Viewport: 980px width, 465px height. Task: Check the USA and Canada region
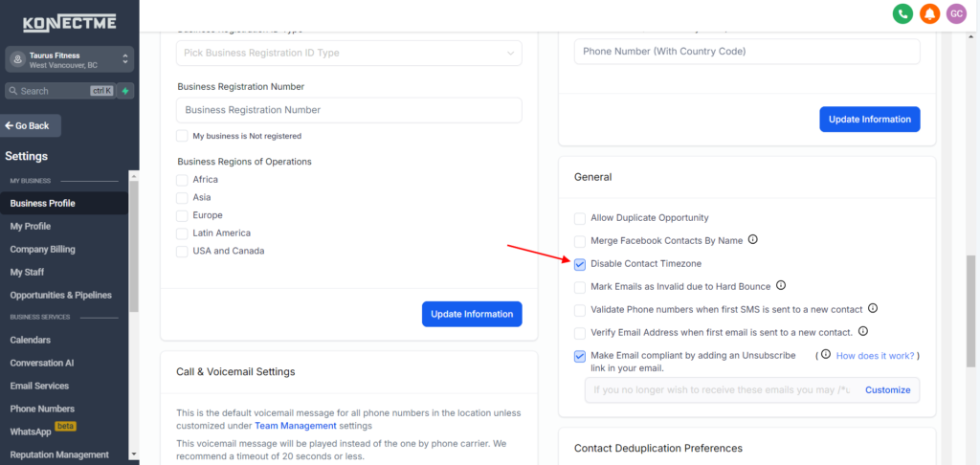click(x=182, y=252)
